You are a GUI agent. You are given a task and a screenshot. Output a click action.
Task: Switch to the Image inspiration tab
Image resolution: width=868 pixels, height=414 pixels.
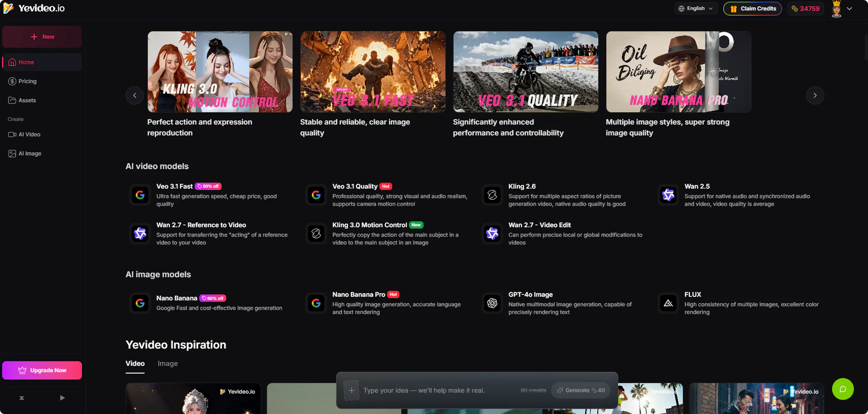(168, 364)
